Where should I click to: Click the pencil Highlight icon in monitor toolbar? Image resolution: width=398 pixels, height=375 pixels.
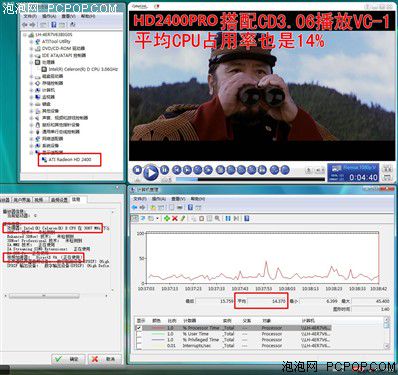click(x=182, y=218)
